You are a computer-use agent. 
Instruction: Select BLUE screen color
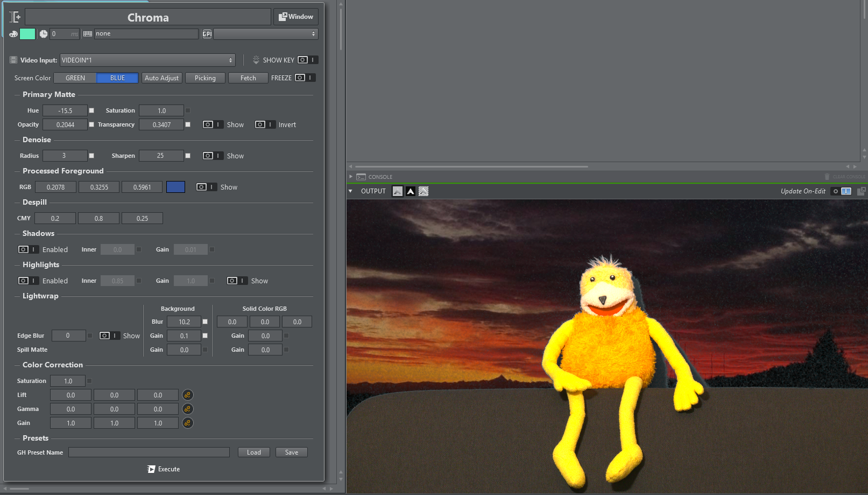pyautogui.click(x=117, y=78)
